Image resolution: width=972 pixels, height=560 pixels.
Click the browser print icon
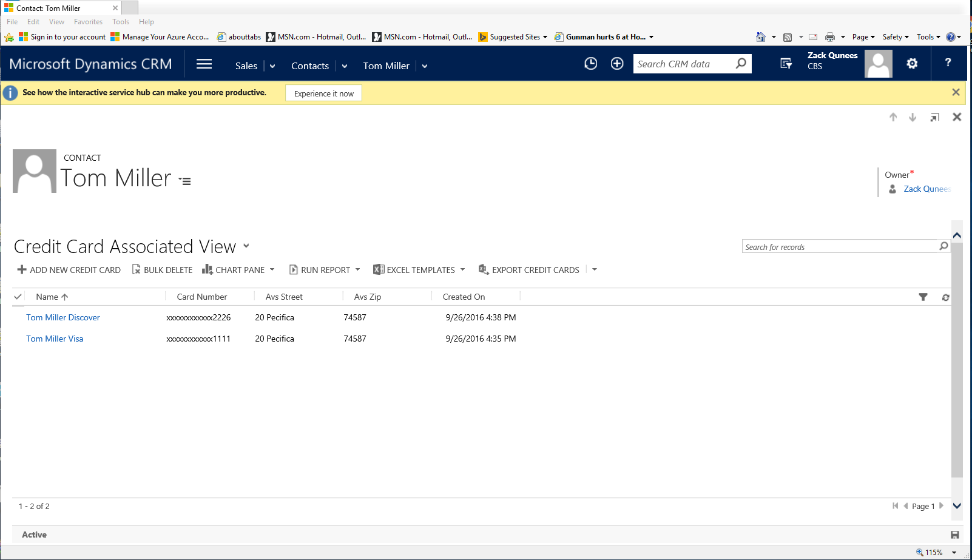[830, 37]
